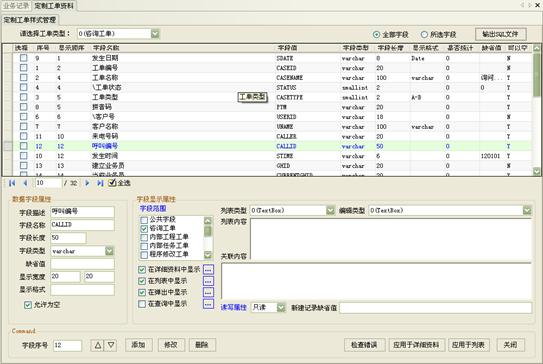Image resolution: width=543 pixels, height=364 pixels.
Task: Click the 字段序号 input field
Action: (68, 345)
